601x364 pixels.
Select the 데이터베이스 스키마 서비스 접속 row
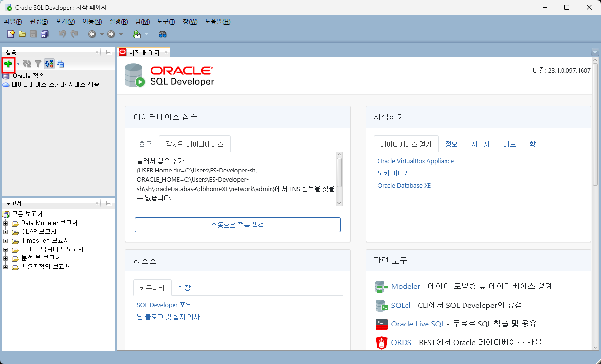tap(55, 84)
